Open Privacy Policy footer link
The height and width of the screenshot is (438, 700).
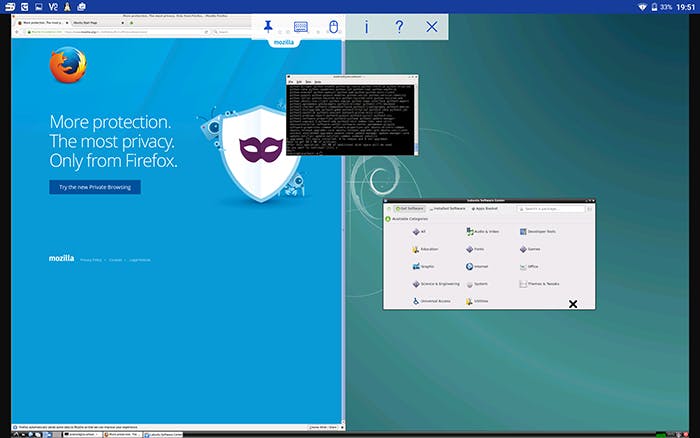91,260
